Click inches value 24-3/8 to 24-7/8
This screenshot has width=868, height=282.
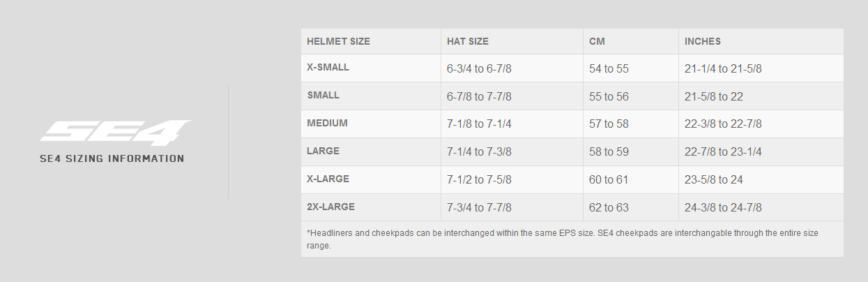[x=723, y=208]
